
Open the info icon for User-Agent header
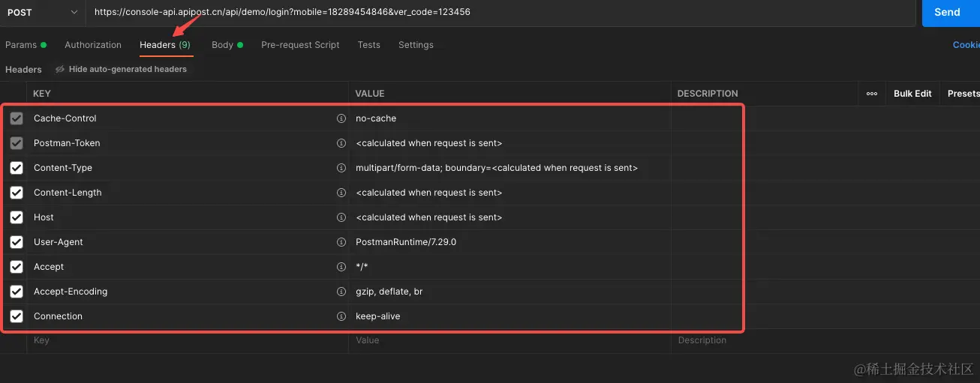pyautogui.click(x=341, y=242)
